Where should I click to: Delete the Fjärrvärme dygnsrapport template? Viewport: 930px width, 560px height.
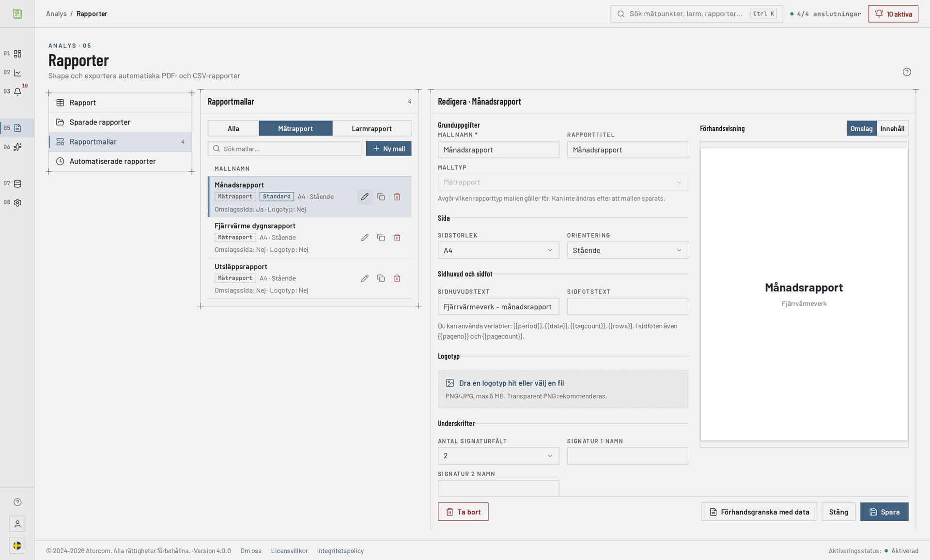tap(397, 238)
